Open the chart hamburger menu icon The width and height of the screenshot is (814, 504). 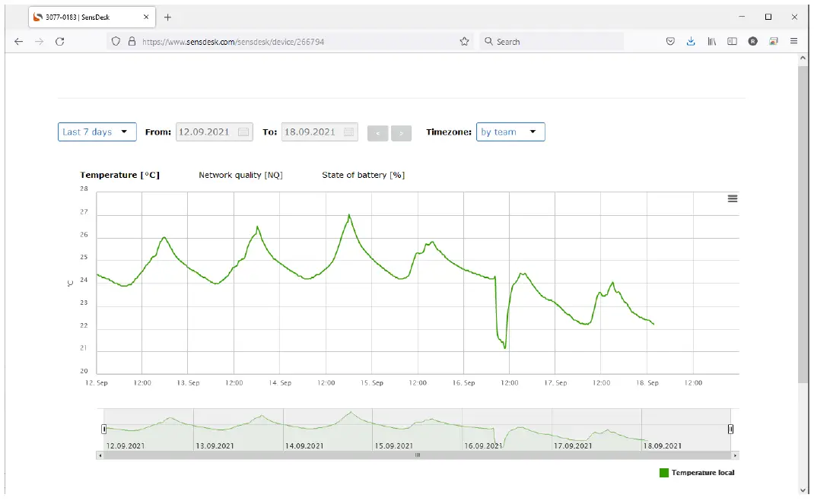coord(733,198)
